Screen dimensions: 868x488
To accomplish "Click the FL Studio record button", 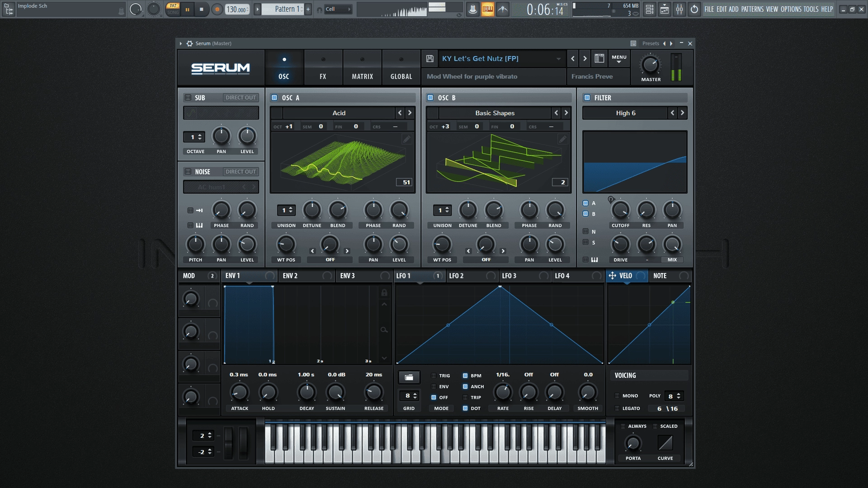I will click(217, 9).
